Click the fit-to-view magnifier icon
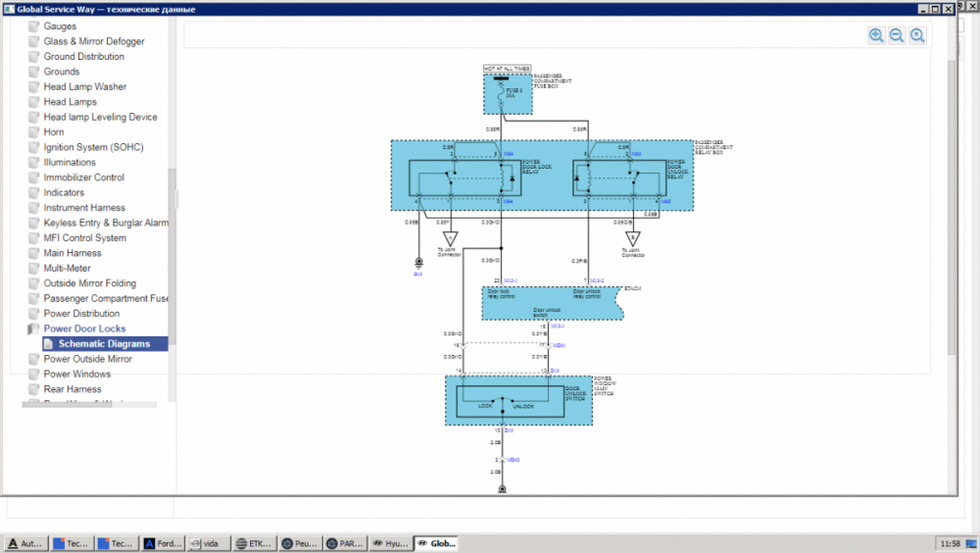This screenshot has height=553, width=980. pyautogui.click(x=917, y=35)
